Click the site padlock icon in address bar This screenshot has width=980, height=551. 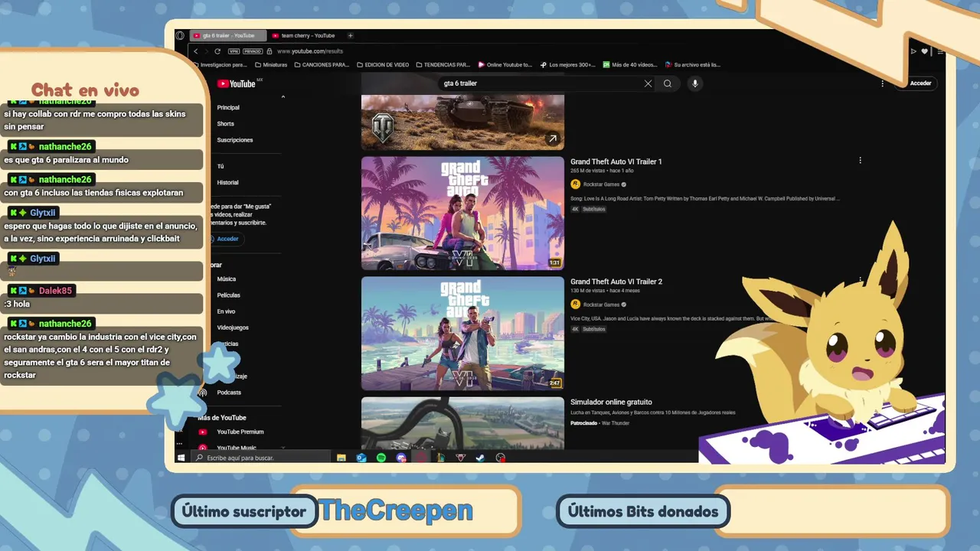[269, 51]
